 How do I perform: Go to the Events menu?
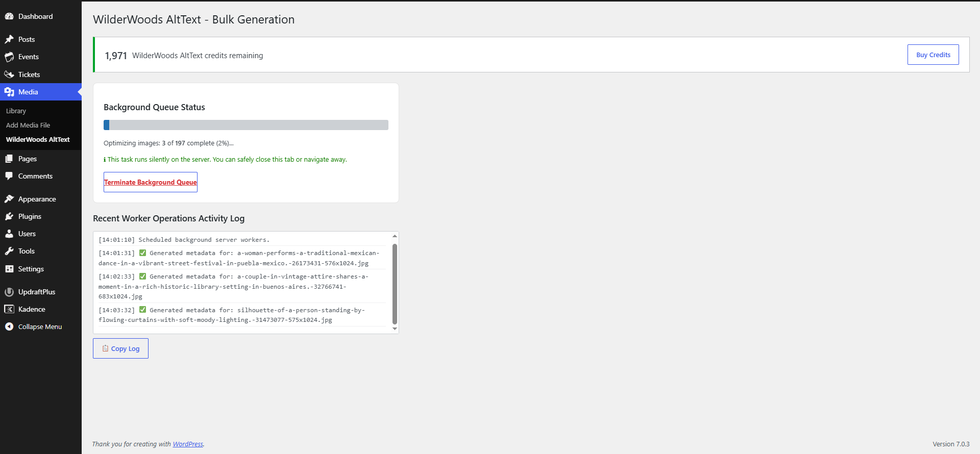coord(29,57)
